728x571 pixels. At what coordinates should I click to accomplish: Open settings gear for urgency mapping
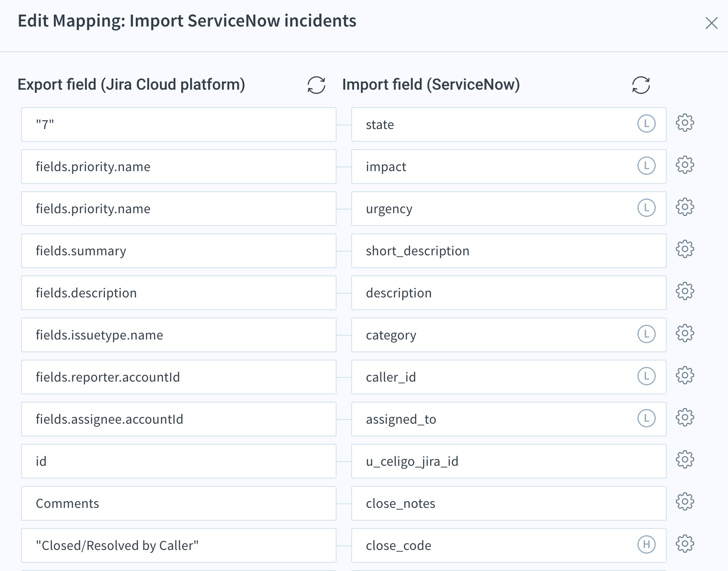(x=685, y=207)
